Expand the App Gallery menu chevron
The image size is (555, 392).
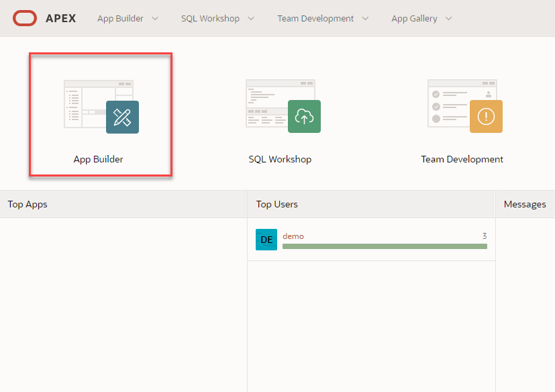[449, 18]
